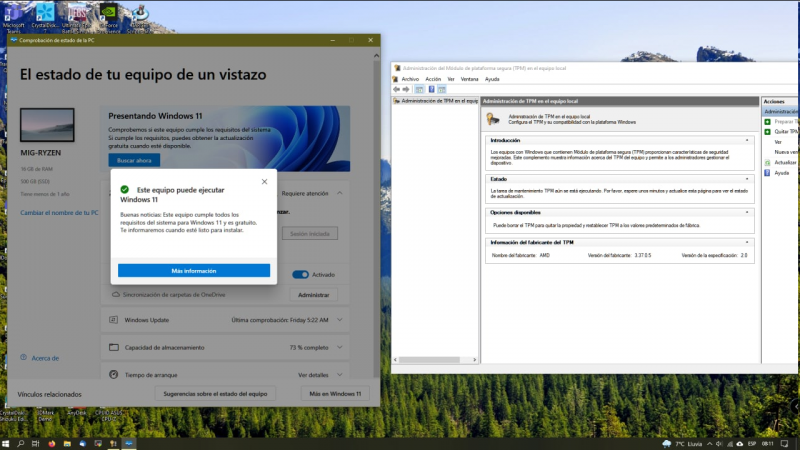The width and height of the screenshot is (800, 450).
Task: Click the Acerca de info icon
Action: tap(23, 358)
